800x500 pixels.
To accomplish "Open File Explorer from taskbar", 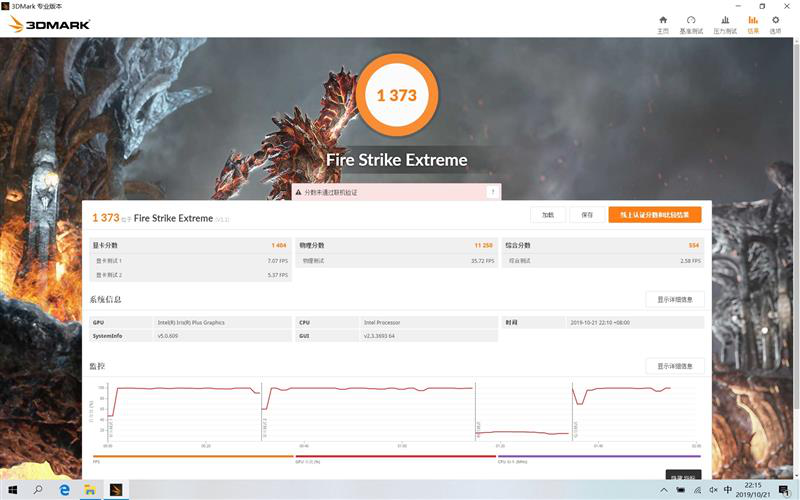I will point(90,490).
